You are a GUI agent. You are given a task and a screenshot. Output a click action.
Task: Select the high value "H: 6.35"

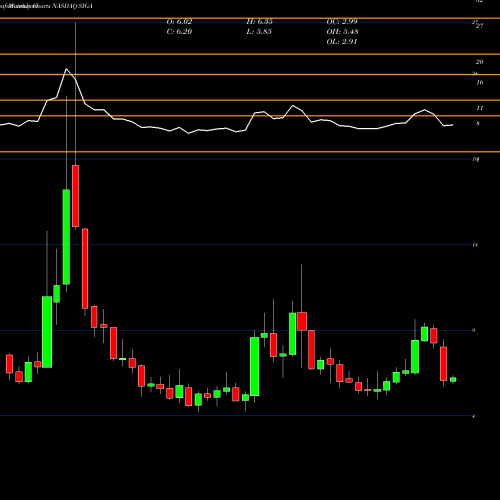click(x=259, y=22)
